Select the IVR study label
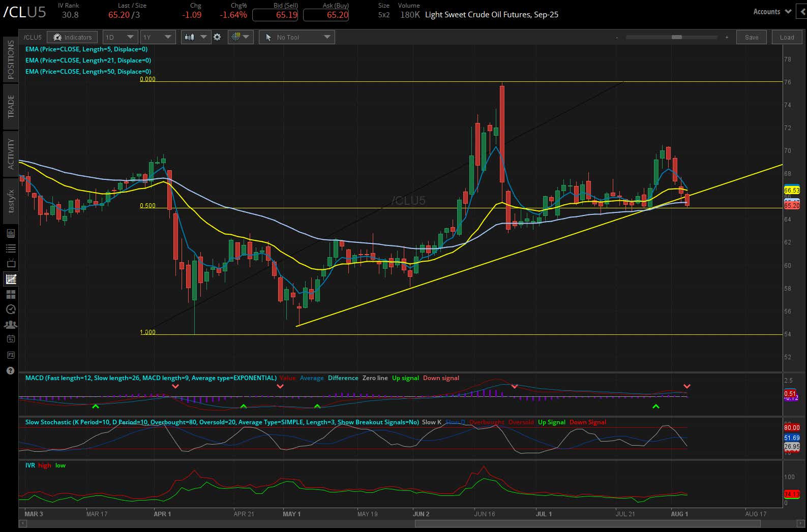Image resolution: width=807 pixels, height=532 pixels. (x=30, y=465)
